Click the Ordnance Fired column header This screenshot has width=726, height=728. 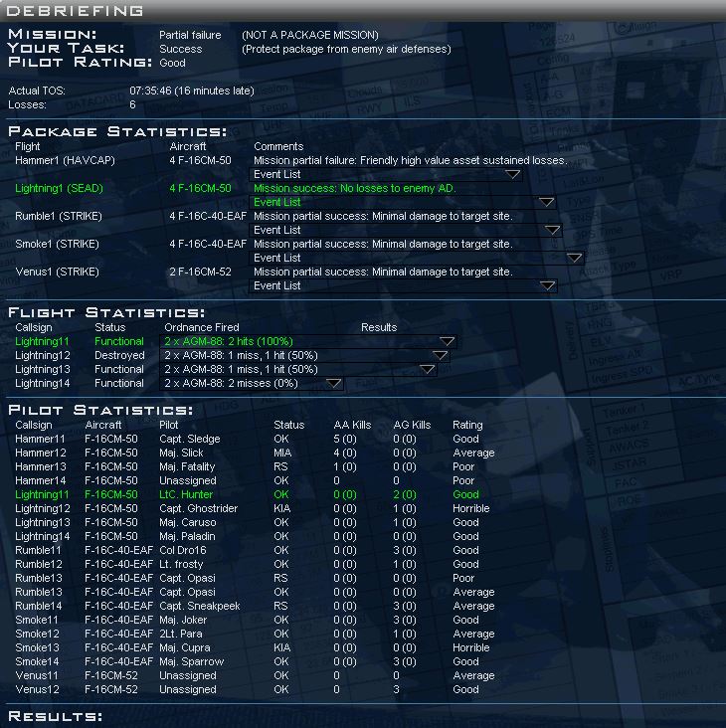pyautogui.click(x=202, y=328)
